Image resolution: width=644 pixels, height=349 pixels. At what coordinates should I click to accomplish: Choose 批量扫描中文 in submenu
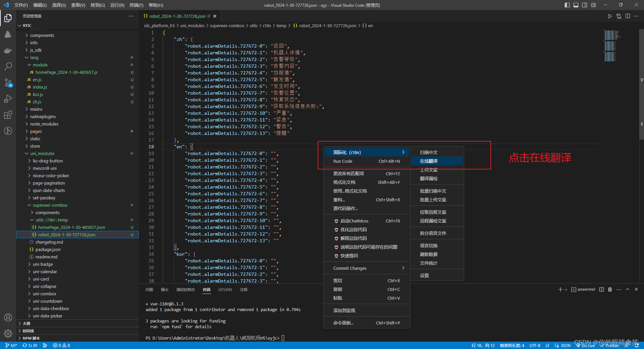click(x=437, y=191)
